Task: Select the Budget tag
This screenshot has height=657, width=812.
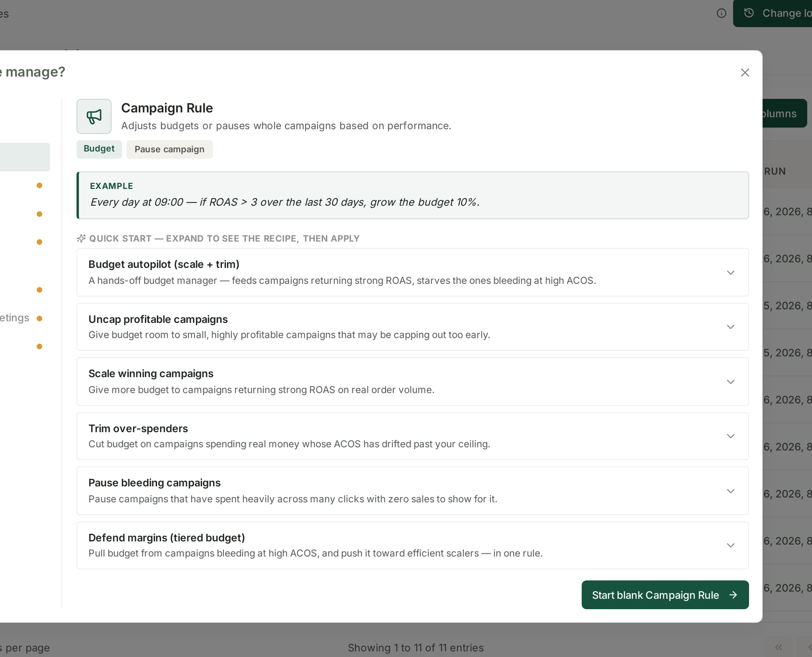Action: coord(99,149)
